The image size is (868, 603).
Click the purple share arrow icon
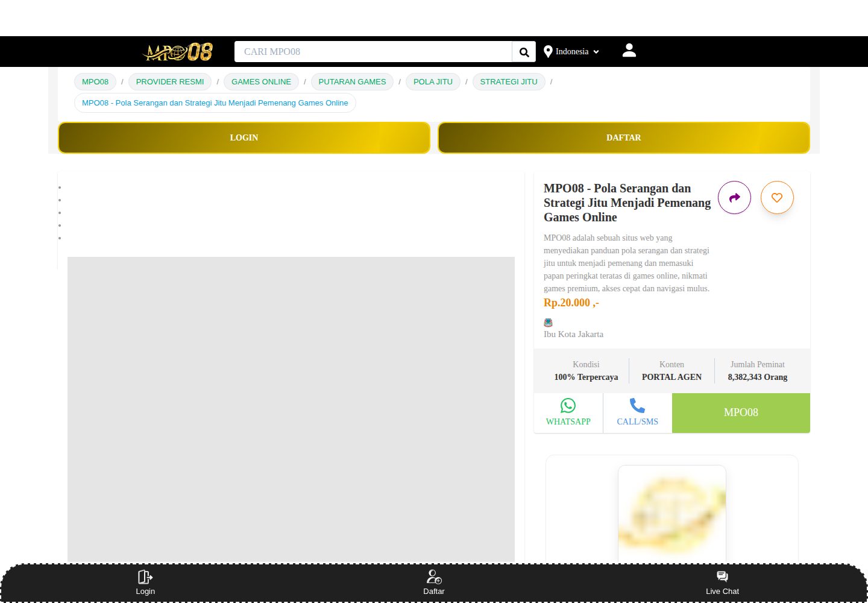coord(734,198)
